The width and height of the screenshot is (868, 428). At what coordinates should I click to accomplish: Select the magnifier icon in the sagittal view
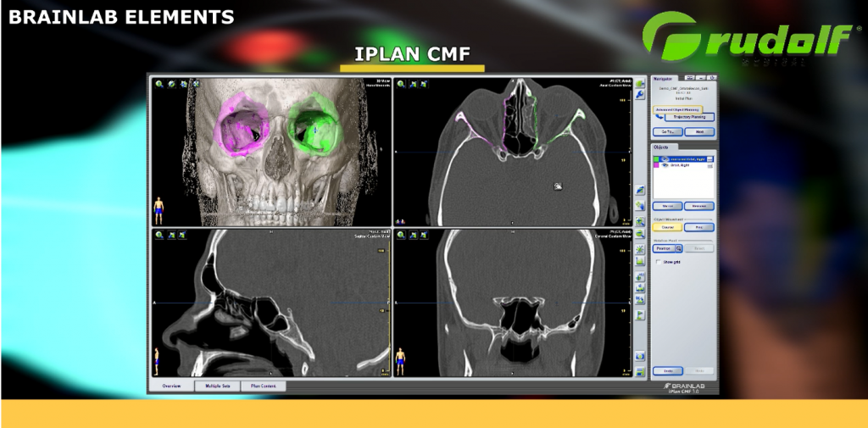coord(159,235)
